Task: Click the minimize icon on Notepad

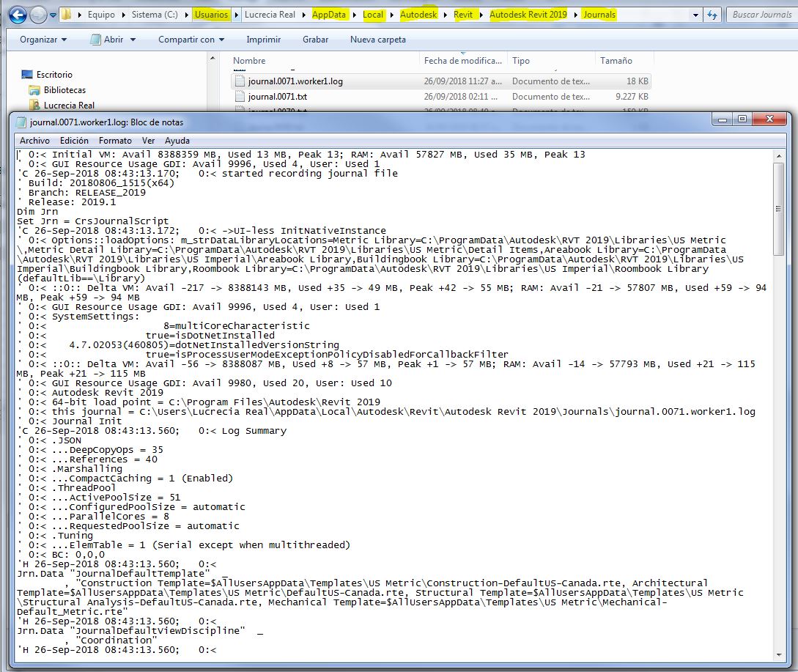Action: click(x=722, y=119)
